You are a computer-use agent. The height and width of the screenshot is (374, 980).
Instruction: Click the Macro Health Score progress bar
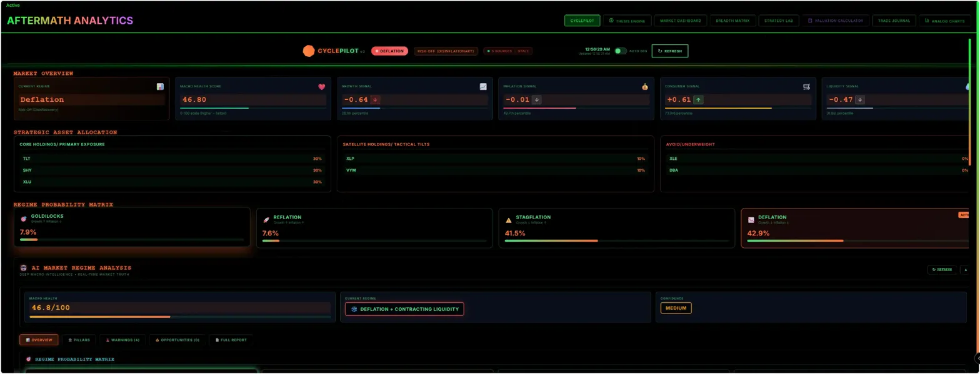(x=253, y=108)
